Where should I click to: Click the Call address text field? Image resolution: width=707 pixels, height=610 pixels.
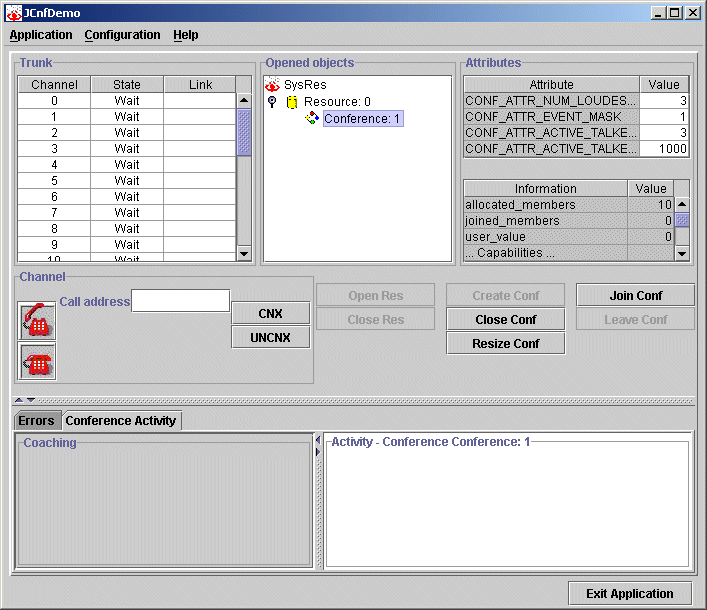tap(181, 301)
